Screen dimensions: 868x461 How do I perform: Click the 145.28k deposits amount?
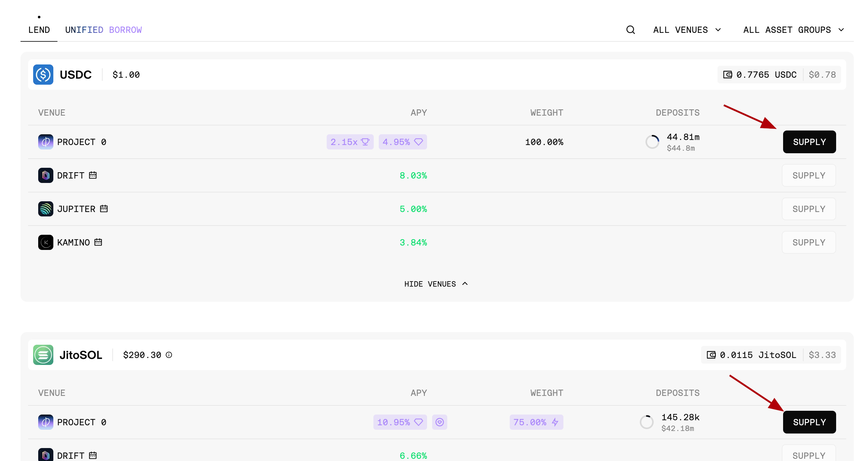coord(680,417)
